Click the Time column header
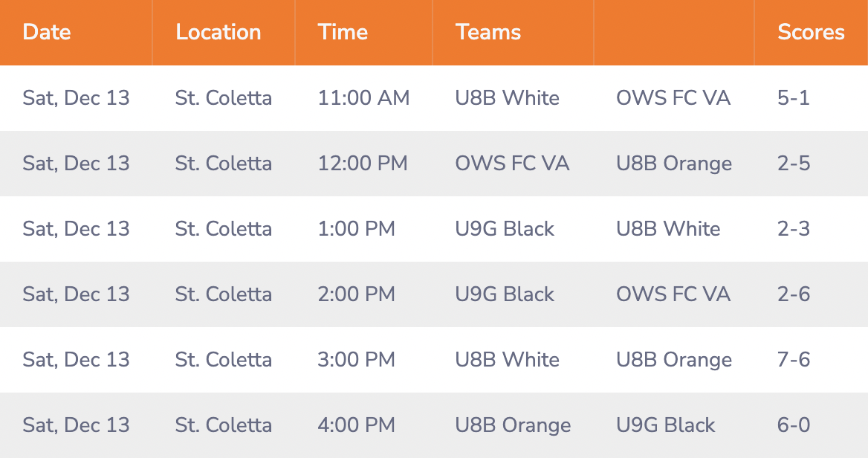The height and width of the screenshot is (458, 868). pos(343,32)
